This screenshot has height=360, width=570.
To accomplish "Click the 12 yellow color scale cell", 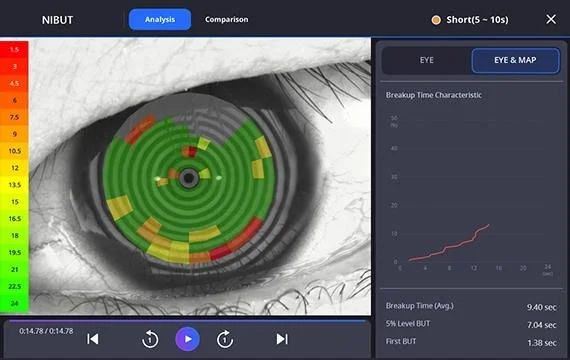I will (x=14, y=168).
